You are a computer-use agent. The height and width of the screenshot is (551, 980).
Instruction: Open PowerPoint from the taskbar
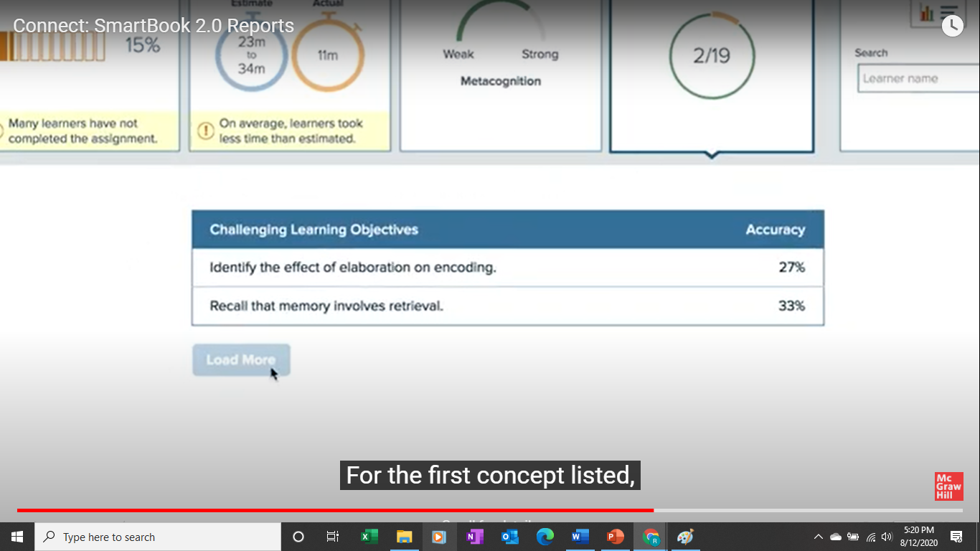pos(616,537)
